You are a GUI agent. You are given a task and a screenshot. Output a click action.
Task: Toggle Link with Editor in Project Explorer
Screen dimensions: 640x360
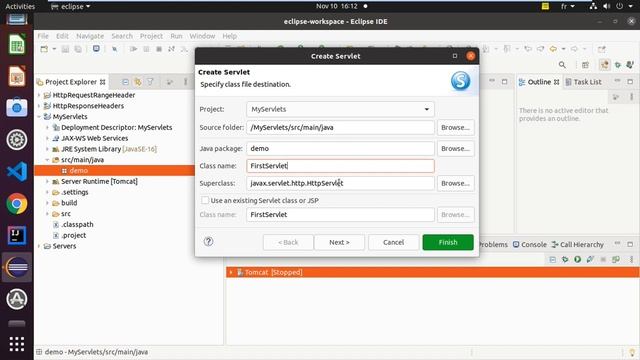[138, 82]
